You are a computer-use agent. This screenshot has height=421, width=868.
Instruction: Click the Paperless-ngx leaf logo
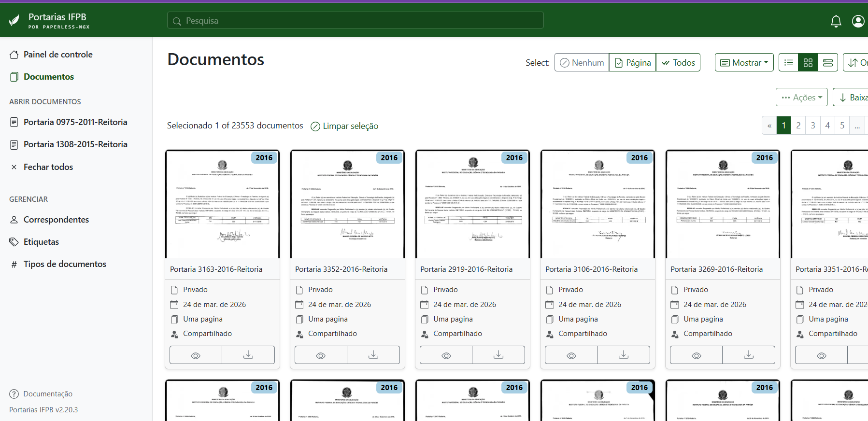(14, 20)
